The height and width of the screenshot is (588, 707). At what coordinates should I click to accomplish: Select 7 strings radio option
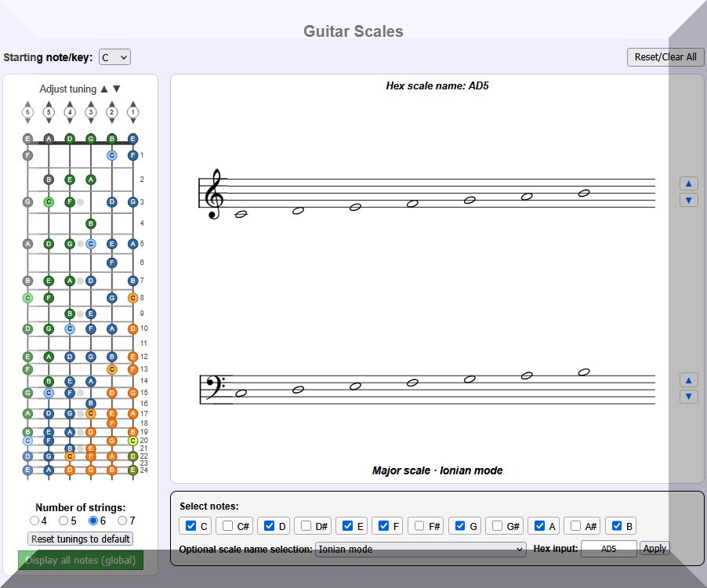coord(122,521)
